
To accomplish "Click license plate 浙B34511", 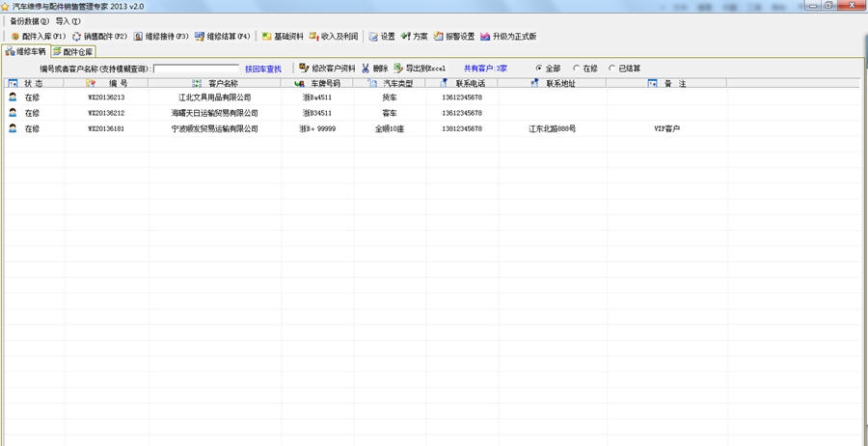I will click(x=317, y=113).
